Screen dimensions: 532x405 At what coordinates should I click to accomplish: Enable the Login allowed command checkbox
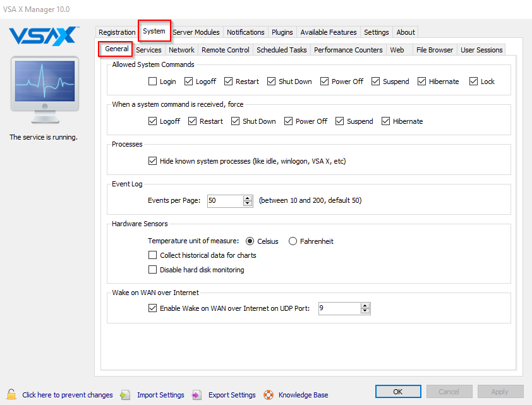(x=153, y=82)
